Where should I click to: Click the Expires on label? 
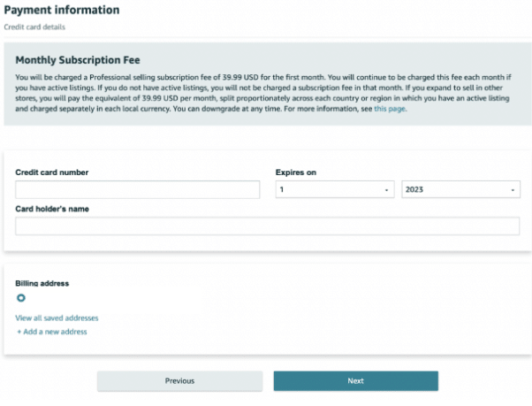pos(296,172)
